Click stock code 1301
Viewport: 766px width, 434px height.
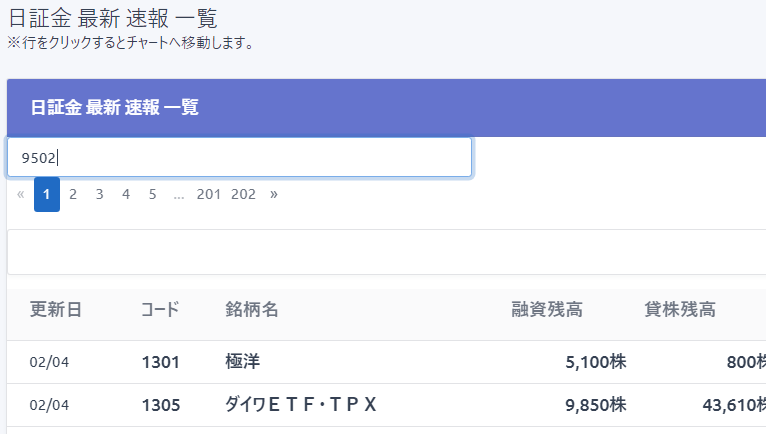(160, 362)
